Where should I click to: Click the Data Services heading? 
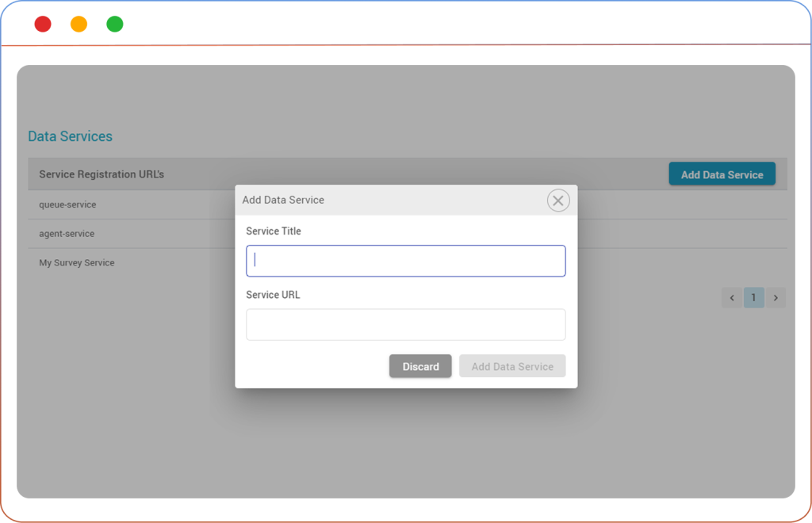71,136
